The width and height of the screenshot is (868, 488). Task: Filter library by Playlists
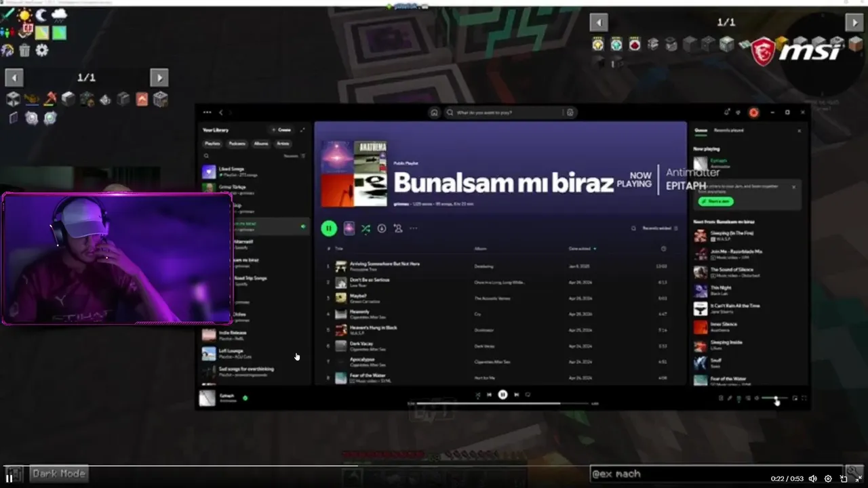(213, 144)
